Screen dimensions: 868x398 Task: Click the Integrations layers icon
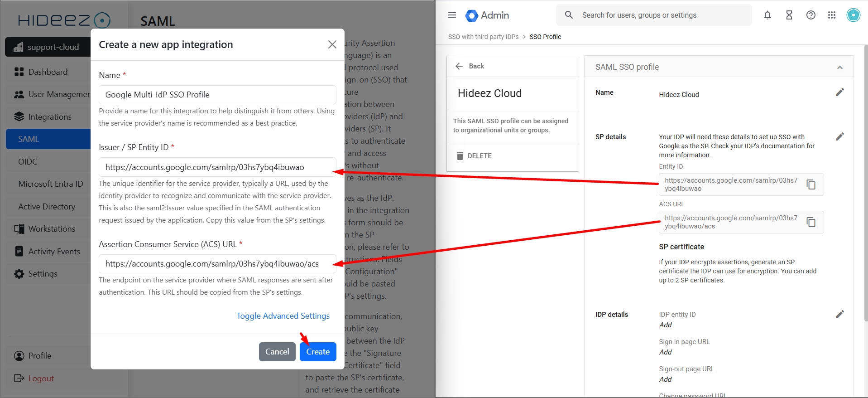pos(19,117)
